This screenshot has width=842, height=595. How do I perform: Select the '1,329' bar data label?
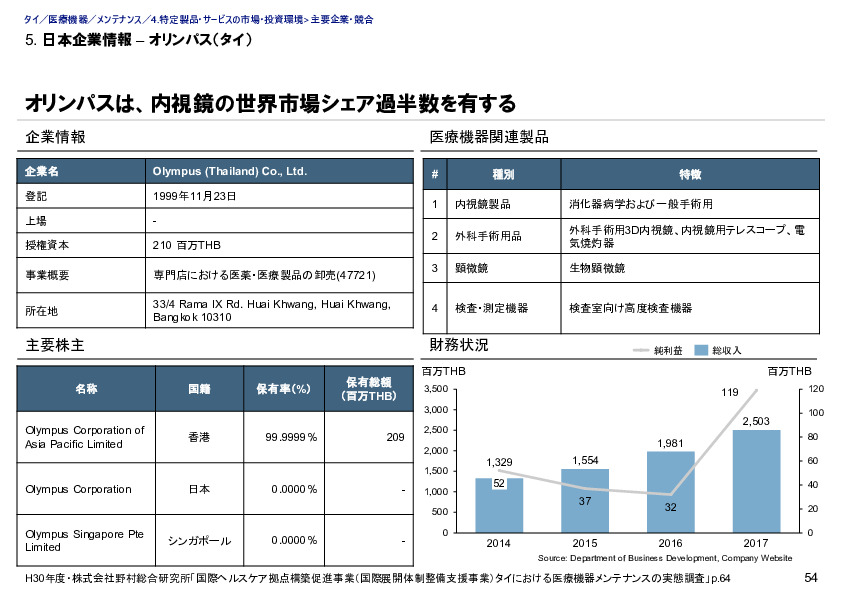tap(499, 462)
